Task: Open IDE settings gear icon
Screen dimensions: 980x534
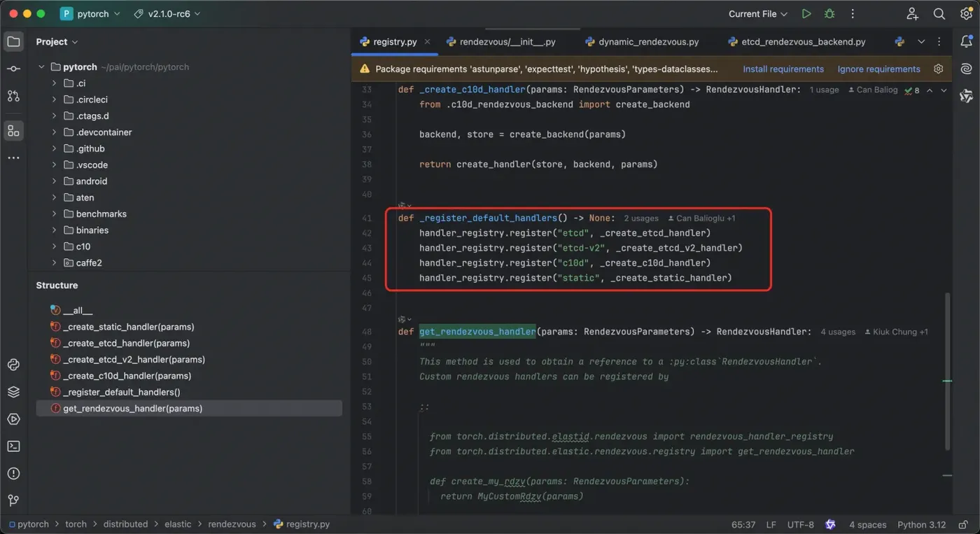Action: pos(966,14)
